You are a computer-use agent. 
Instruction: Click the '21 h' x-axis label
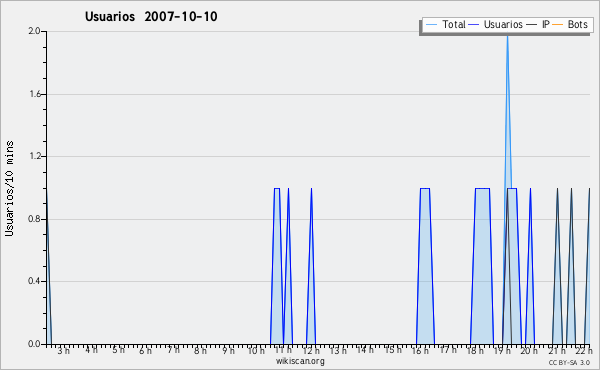(556, 351)
